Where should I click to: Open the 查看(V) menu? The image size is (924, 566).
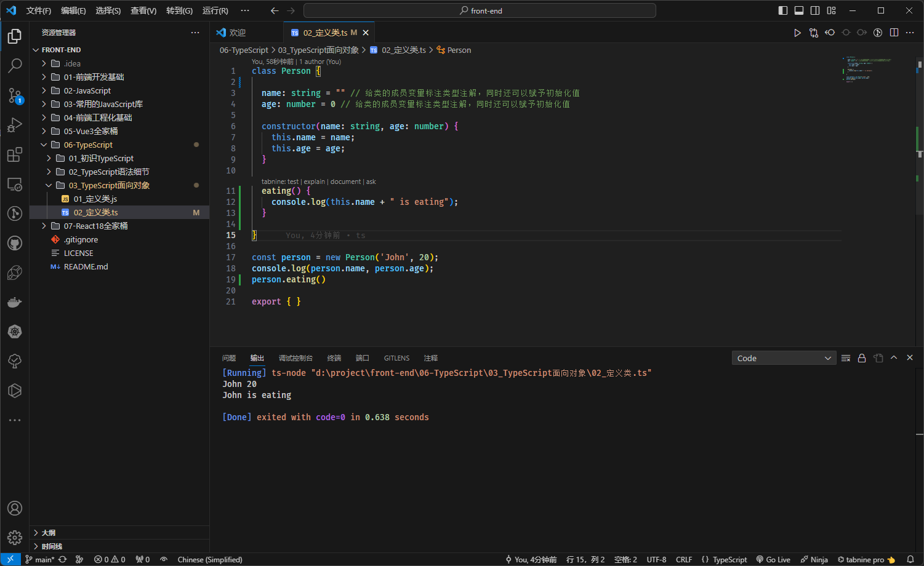point(143,10)
